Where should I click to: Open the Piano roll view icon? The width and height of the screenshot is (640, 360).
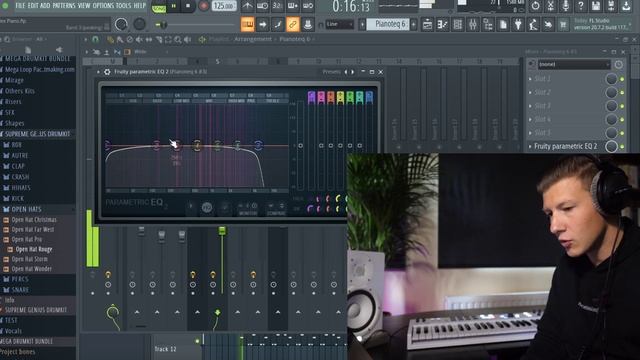[442, 25]
